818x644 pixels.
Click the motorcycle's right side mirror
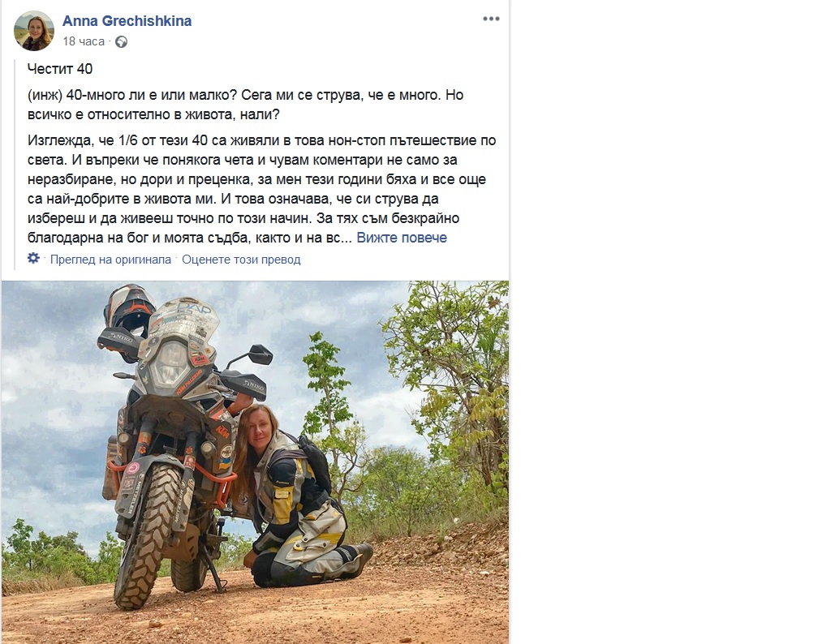pos(260,354)
